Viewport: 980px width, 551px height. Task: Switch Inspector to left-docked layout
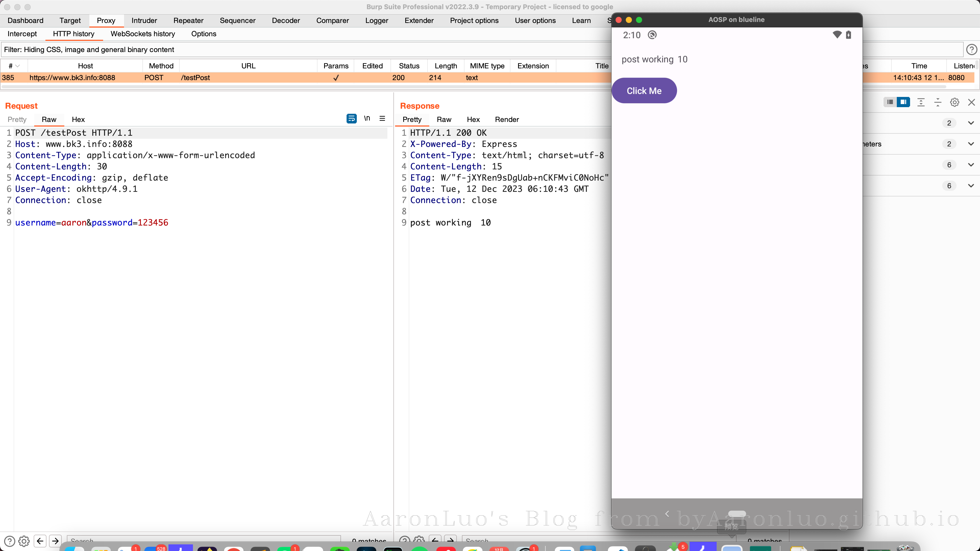coord(890,102)
